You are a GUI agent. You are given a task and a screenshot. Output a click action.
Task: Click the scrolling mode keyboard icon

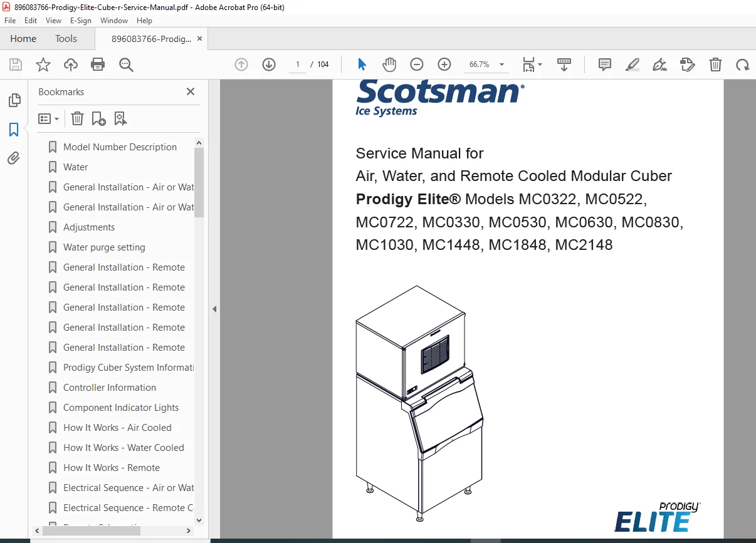564,65
